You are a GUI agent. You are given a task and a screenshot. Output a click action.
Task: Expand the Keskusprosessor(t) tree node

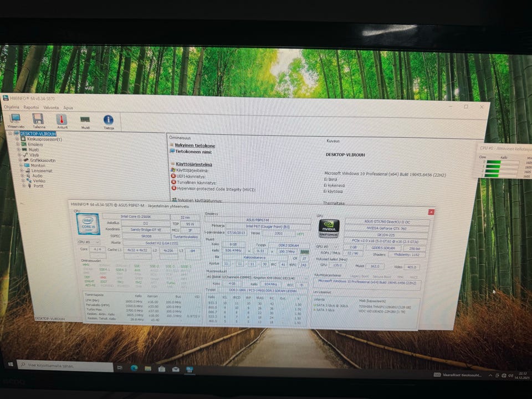coord(17,139)
